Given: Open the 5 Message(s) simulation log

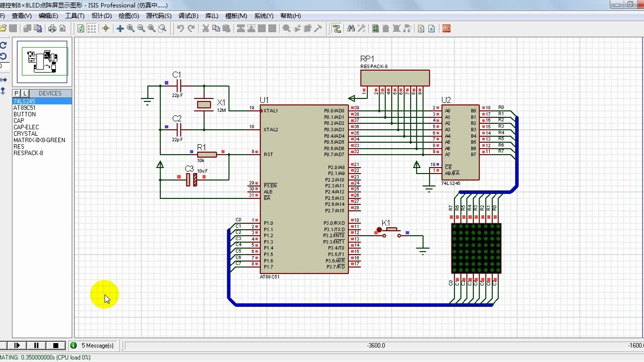Looking at the screenshot, I should coord(97,345).
